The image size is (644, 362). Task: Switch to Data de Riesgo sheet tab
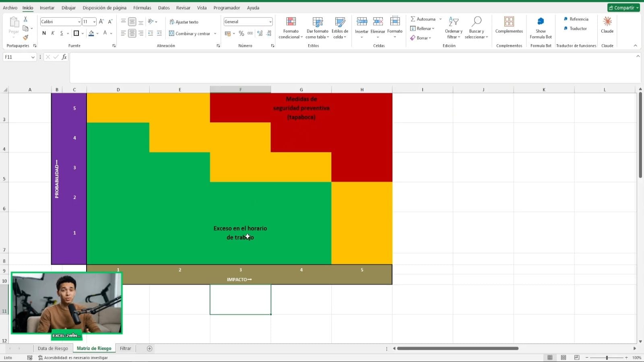(x=53, y=348)
